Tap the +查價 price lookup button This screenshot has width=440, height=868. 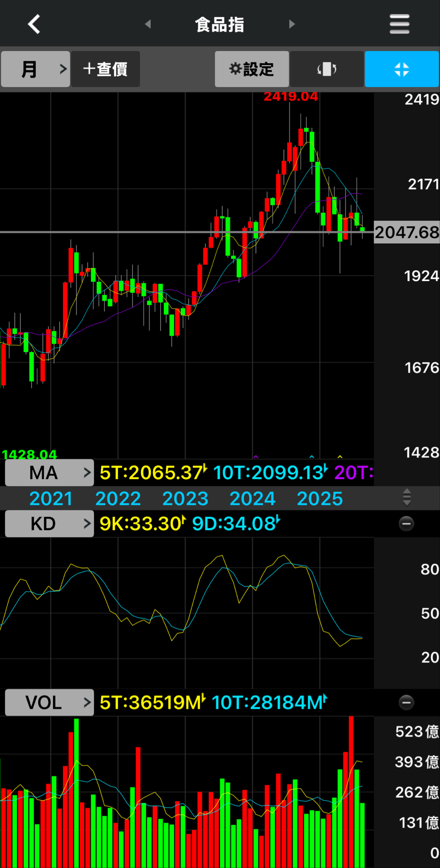coord(105,69)
